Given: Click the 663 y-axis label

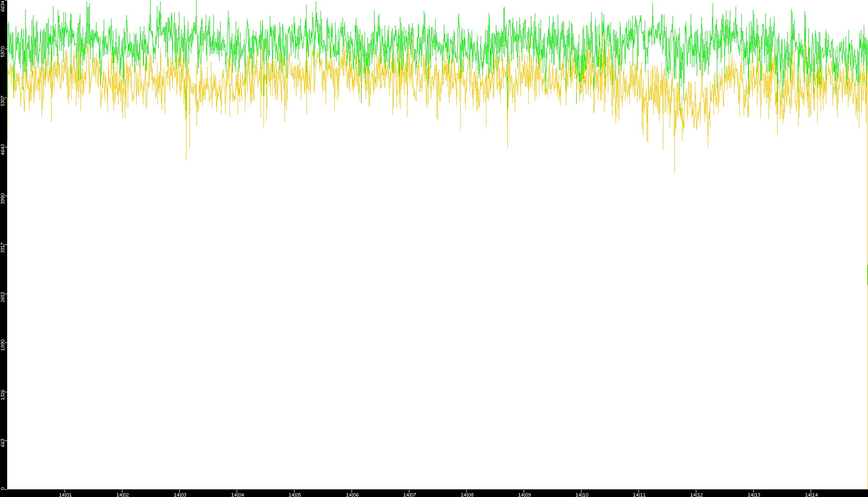Looking at the screenshot, I should tap(3, 442).
